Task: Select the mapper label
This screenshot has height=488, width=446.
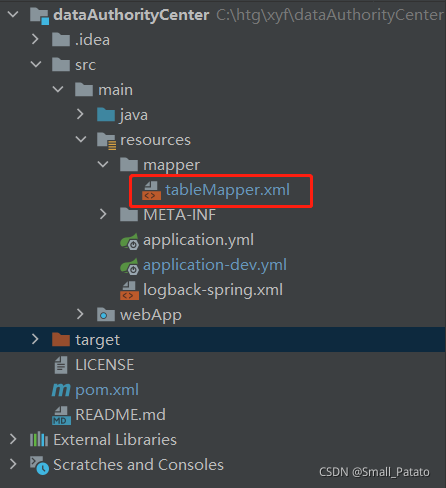Action: [171, 165]
